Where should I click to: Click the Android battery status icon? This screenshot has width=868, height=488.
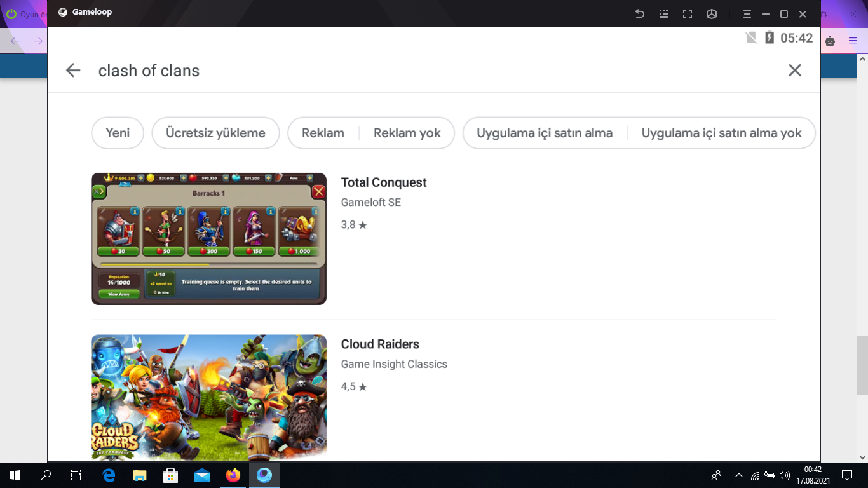click(770, 37)
